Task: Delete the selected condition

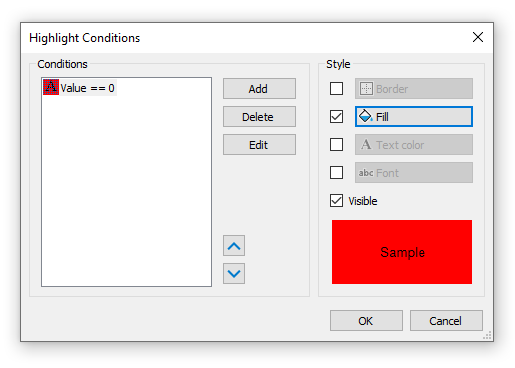Action: pos(259,117)
